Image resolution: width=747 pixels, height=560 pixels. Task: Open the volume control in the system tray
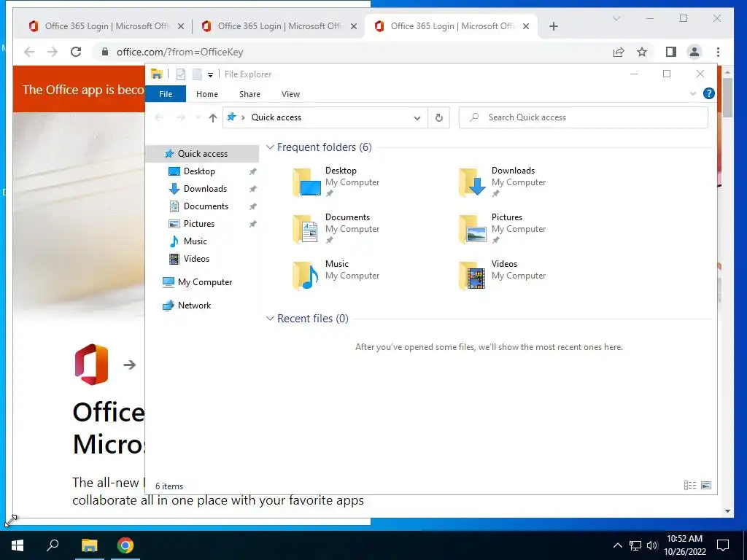pos(652,545)
